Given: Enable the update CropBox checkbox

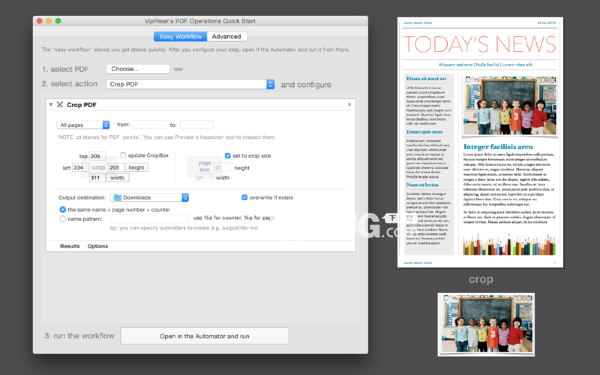Looking at the screenshot, I should pos(123,155).
